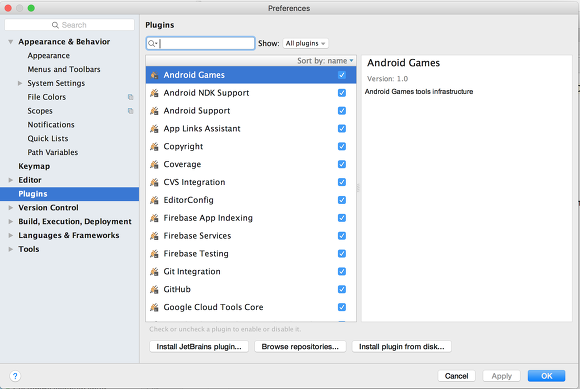Open the Sort by name dropdown
Screen dimensions: 580x389
point(325,61)
